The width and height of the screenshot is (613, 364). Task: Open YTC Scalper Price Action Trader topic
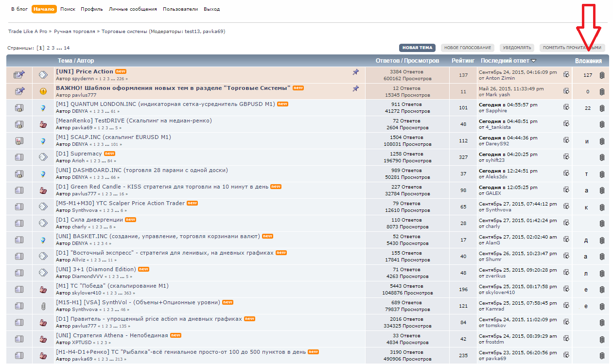(x=120, y=203)
